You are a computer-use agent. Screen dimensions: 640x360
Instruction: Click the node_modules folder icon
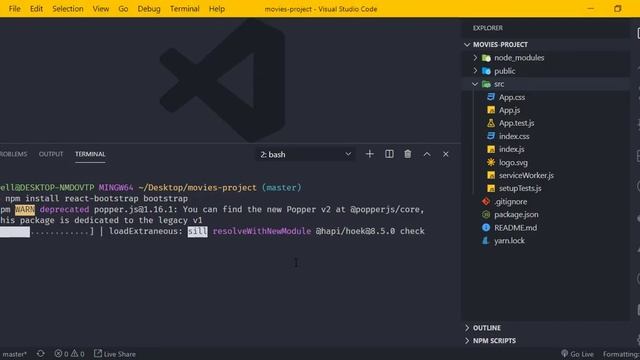(486, 58)
